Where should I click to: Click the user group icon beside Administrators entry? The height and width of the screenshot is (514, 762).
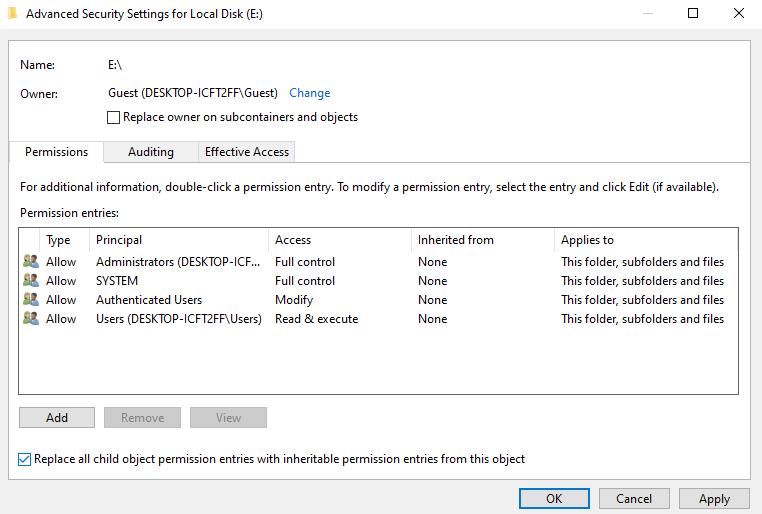click(30, 262)
